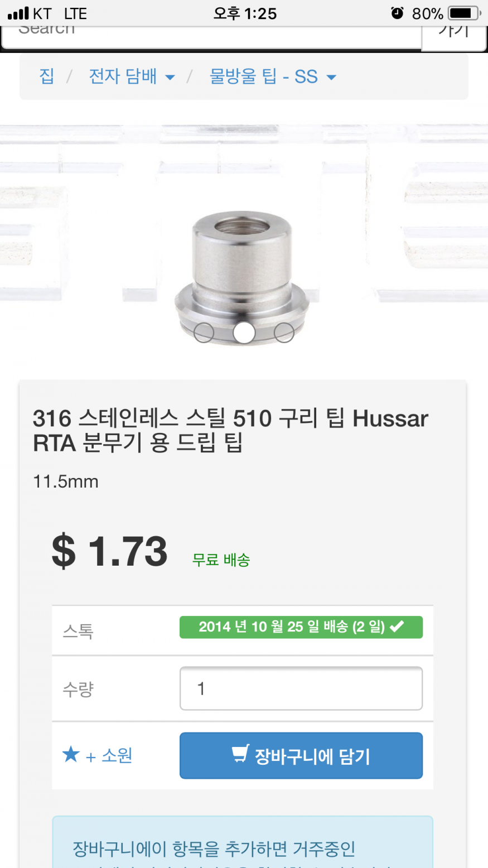Expand the 물방울 팁 - SS breadcrumb dropdown
The width and height of the screenshot is (488, 868).
(x=273, y=76)
